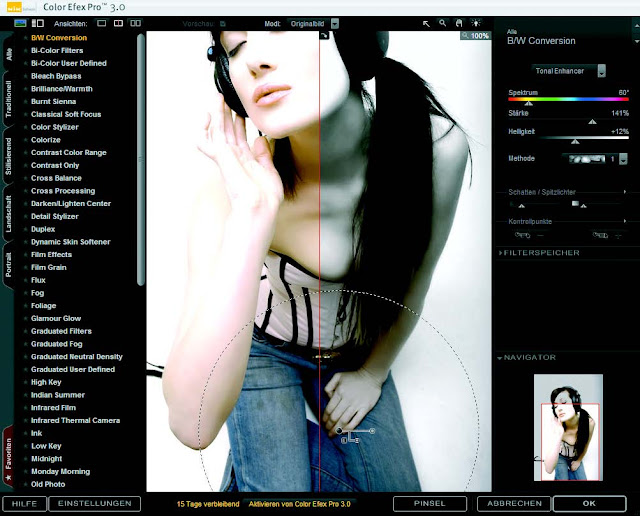Select the Infrared Thermal Camera filter
Viewport: 640px width, 516px height.
click(76, 420)
